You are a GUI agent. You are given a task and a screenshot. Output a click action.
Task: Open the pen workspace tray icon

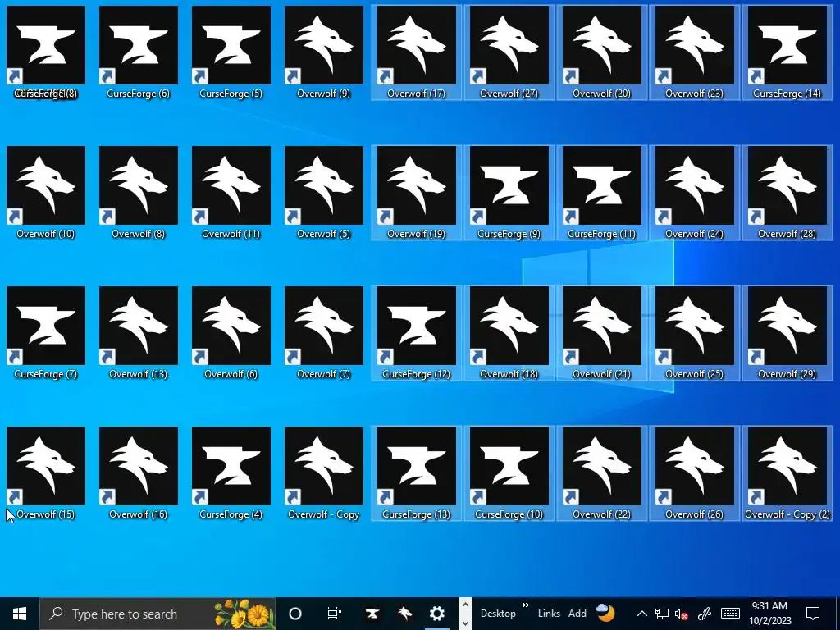[705, 614]
